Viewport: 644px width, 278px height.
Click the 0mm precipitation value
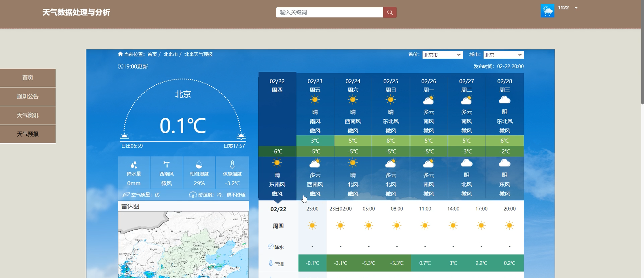[134, 183]
